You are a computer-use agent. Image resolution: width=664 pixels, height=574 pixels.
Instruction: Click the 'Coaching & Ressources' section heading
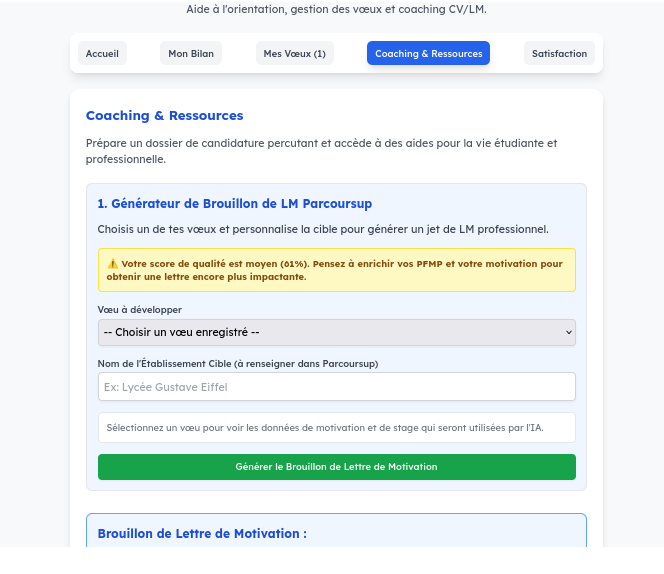coord(165,116)
